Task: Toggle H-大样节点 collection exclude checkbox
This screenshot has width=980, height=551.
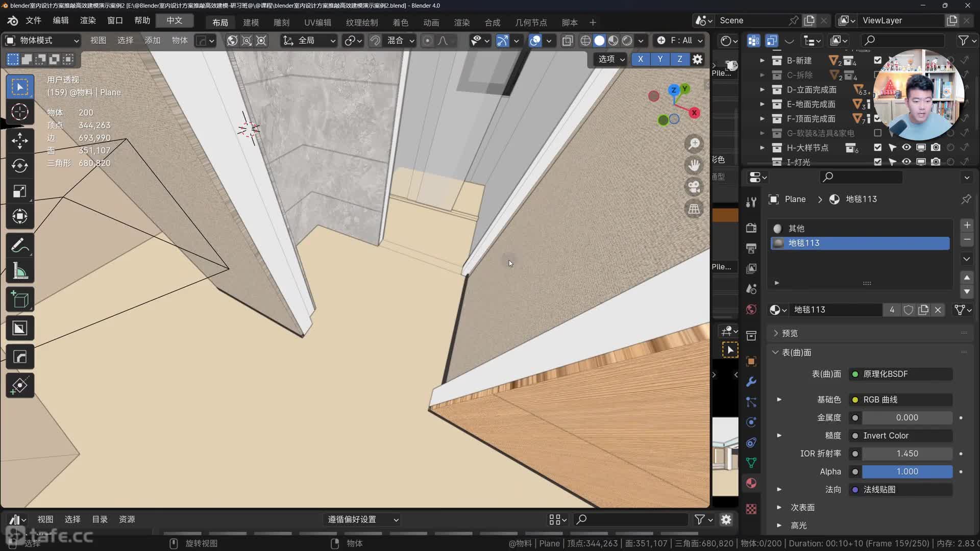Action: [x=877, y=147]
